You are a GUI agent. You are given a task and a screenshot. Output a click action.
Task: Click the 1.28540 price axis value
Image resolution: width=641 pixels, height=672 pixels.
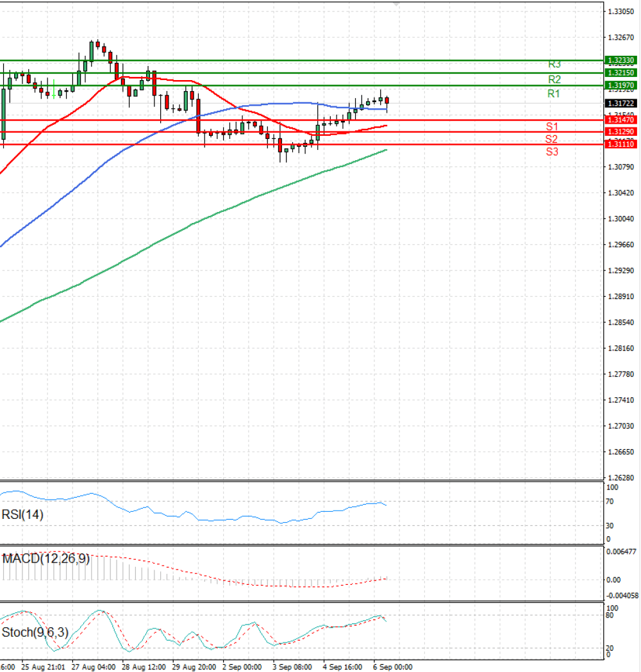coord(621,322)
